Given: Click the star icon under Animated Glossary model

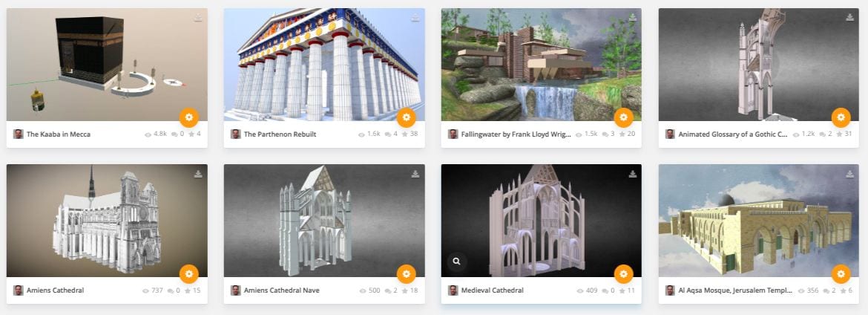Looking at the screenshot, I should click(840, 134).
